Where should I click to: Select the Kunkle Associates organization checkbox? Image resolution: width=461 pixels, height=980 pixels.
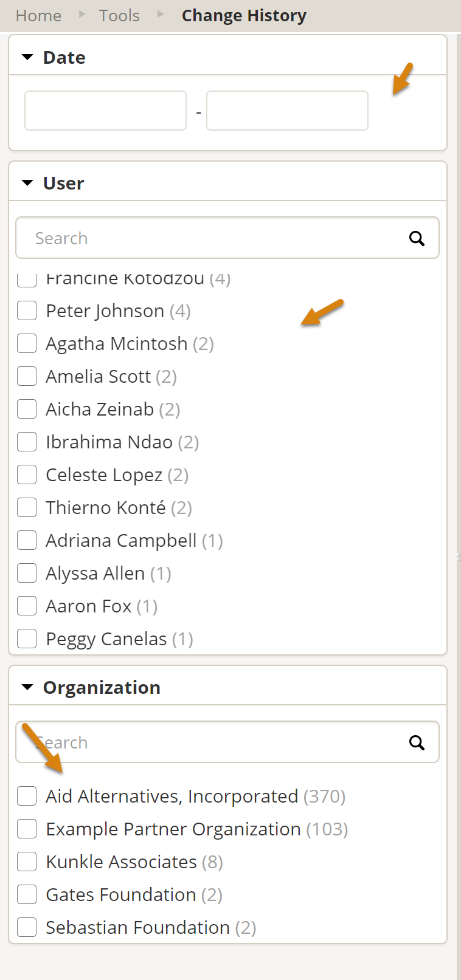(x=27, y=862)
